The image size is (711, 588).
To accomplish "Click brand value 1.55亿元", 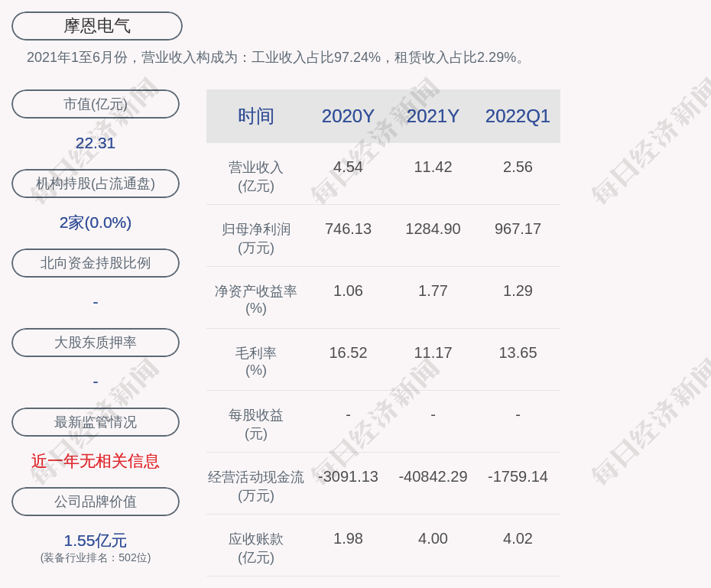I will (96, 541).
